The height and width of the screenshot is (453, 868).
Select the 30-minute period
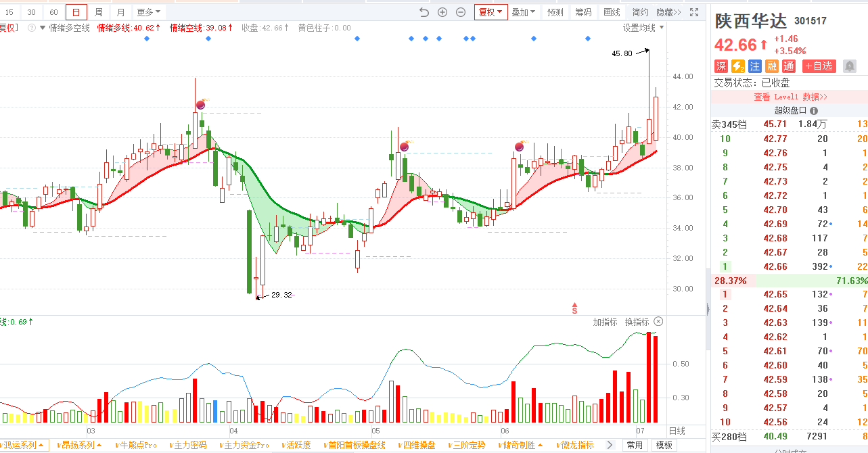click(x=31, y=12)
